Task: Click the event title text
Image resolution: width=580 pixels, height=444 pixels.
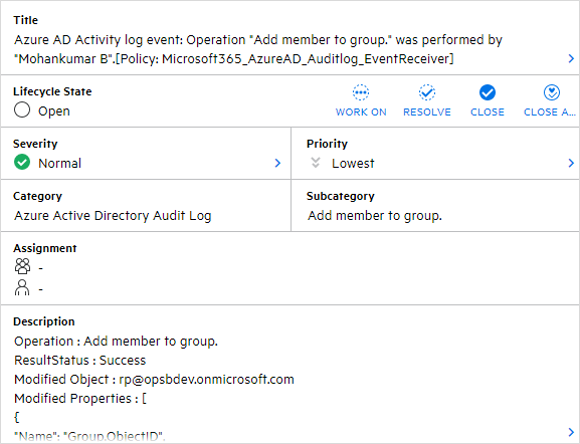Action: point(258,49)
